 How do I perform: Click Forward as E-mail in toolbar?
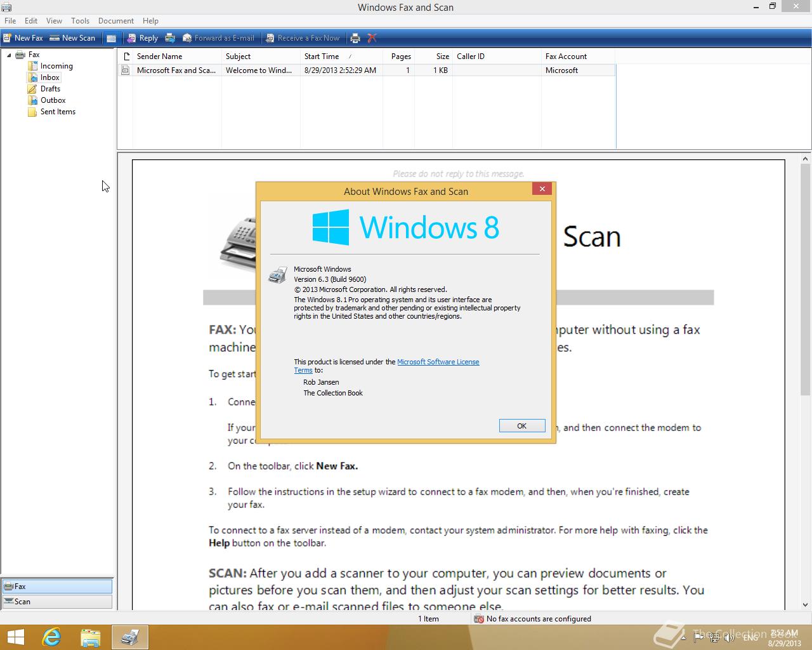pyautogui.click(x=218, y=38)
